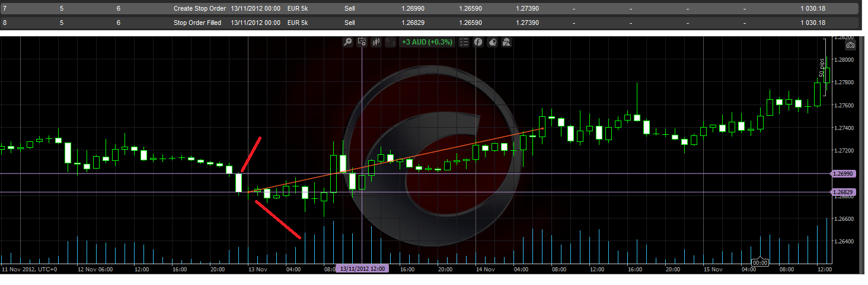Viewport: 868px width, 285px height.
Task: Click the f function icon in chart toolbar
Action: [x=478, y=42]
